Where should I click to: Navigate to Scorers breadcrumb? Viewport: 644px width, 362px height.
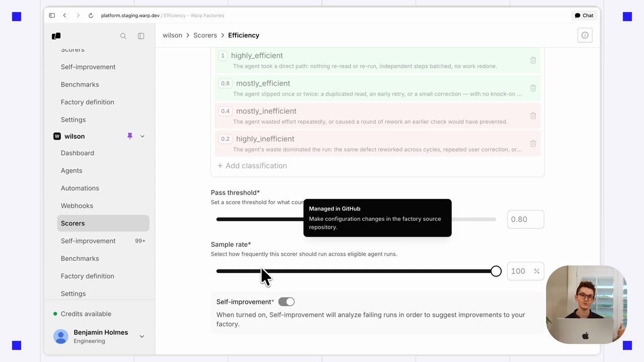tap(205, 35)
